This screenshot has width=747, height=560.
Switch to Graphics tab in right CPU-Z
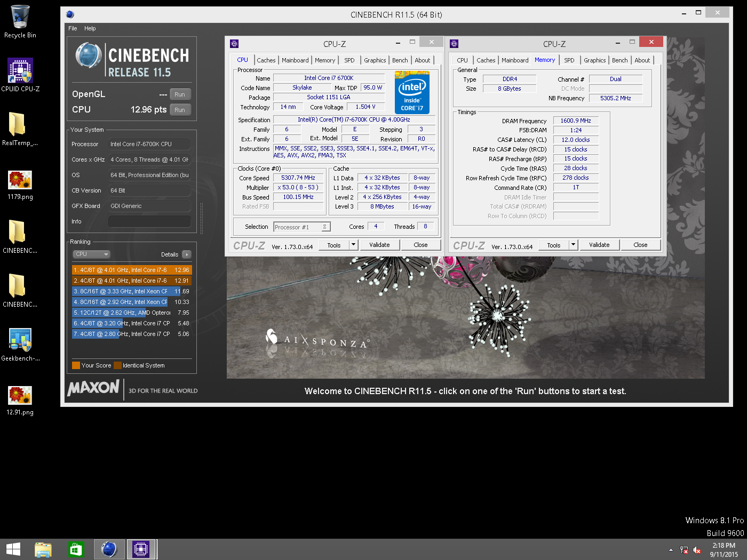[595, 60]
